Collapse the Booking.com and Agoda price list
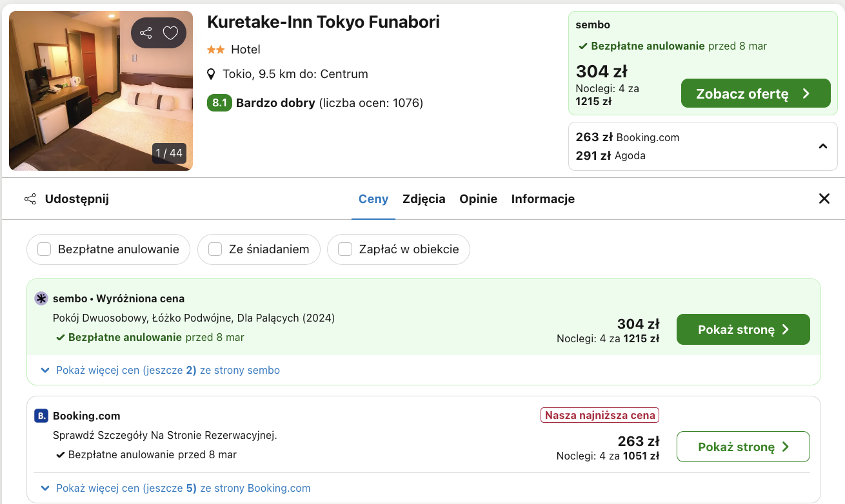The width and height of the screenshot is (845, 504). pyautogui.click(x=823, y=146)
